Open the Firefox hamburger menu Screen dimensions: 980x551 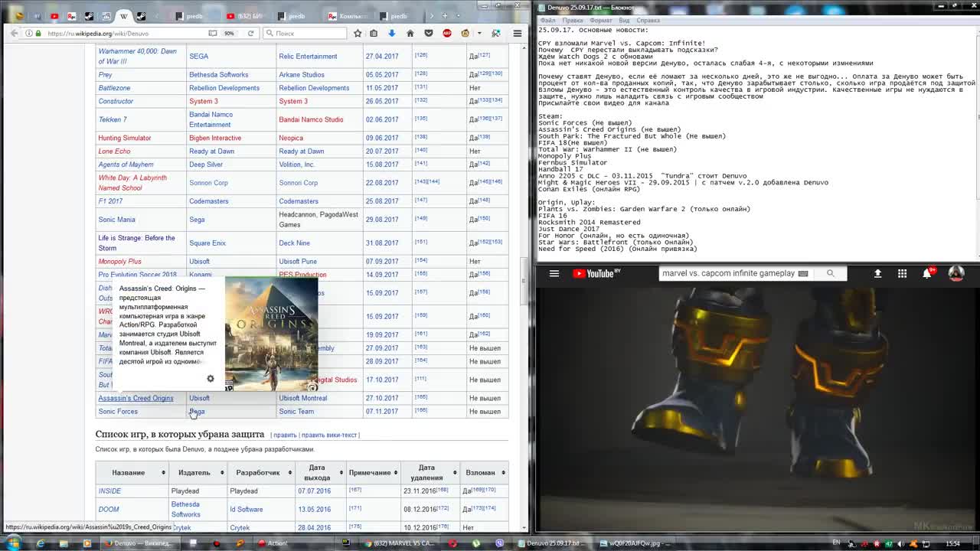click(518, 34)
